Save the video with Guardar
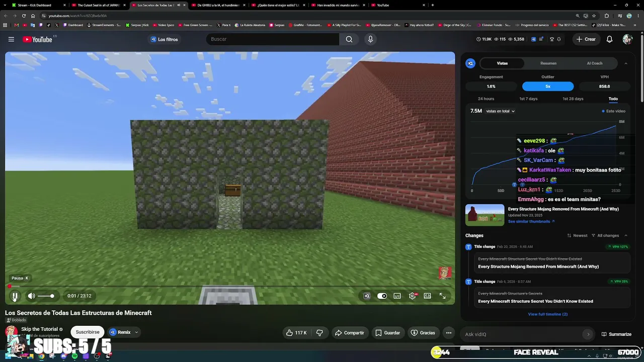This screenshot has width=644, height=362. click(x=388, y=333)
